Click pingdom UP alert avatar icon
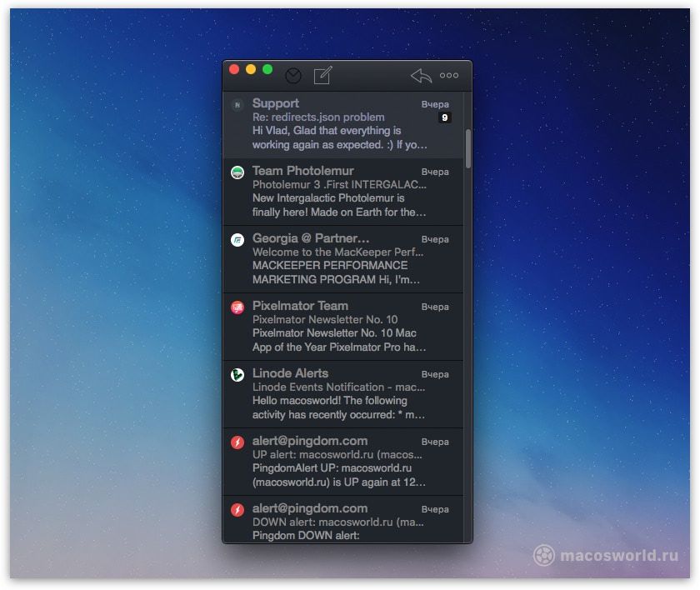This screenshot has width=700, height=590. click(x=237, y=442)
